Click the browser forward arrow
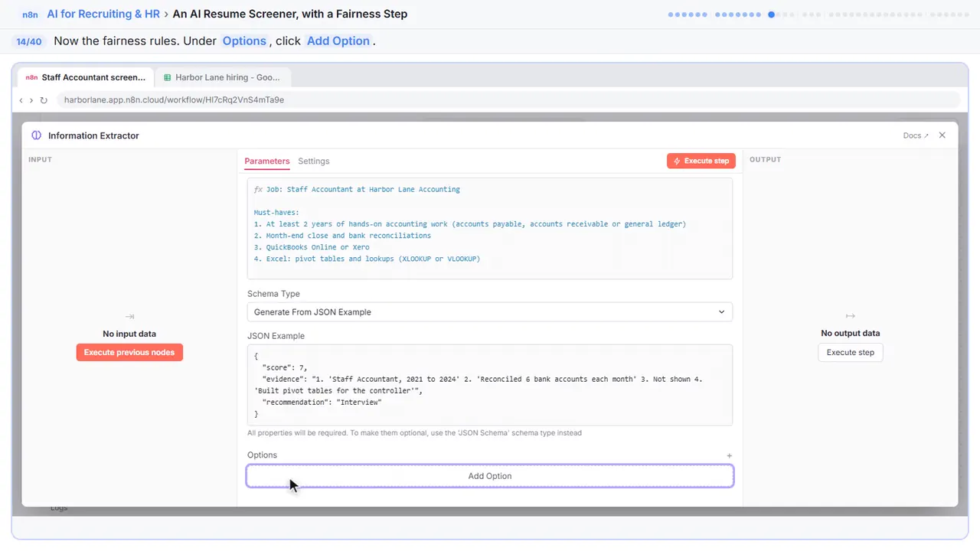 [x=31, y=100]
